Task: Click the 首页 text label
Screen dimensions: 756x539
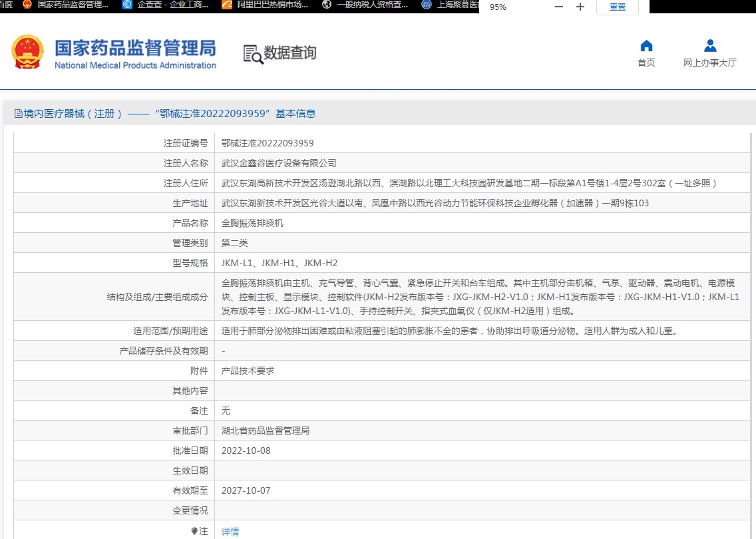Action: [646, 63]
